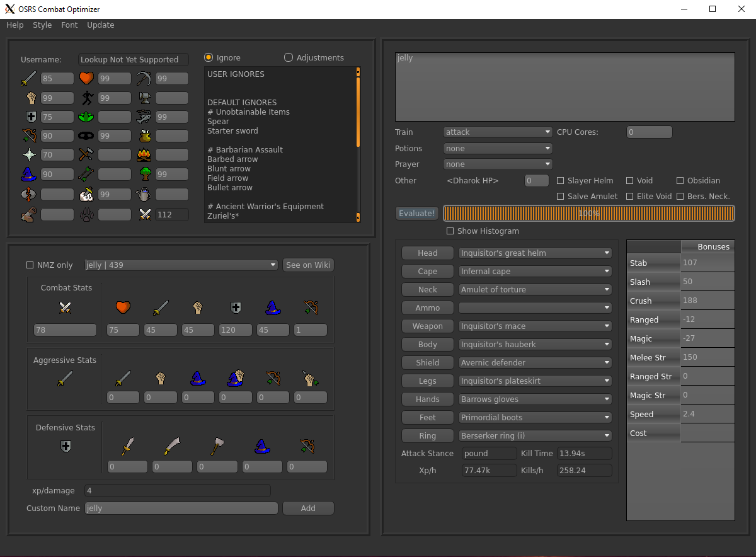The width and height of the screenshot is (756, 557).
Task: Click the Hitpoints heart icon beside Username stats
Action: (86, 79)
